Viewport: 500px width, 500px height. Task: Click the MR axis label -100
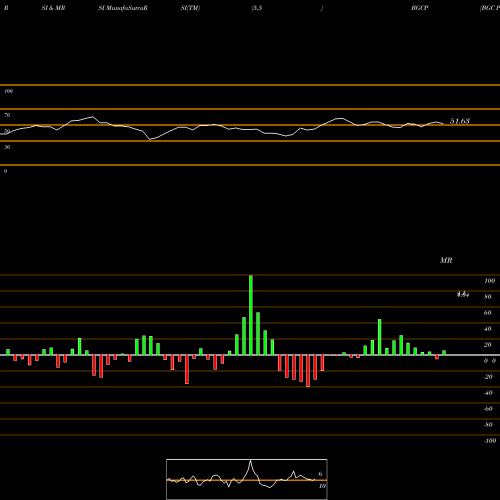coord(490,441)
